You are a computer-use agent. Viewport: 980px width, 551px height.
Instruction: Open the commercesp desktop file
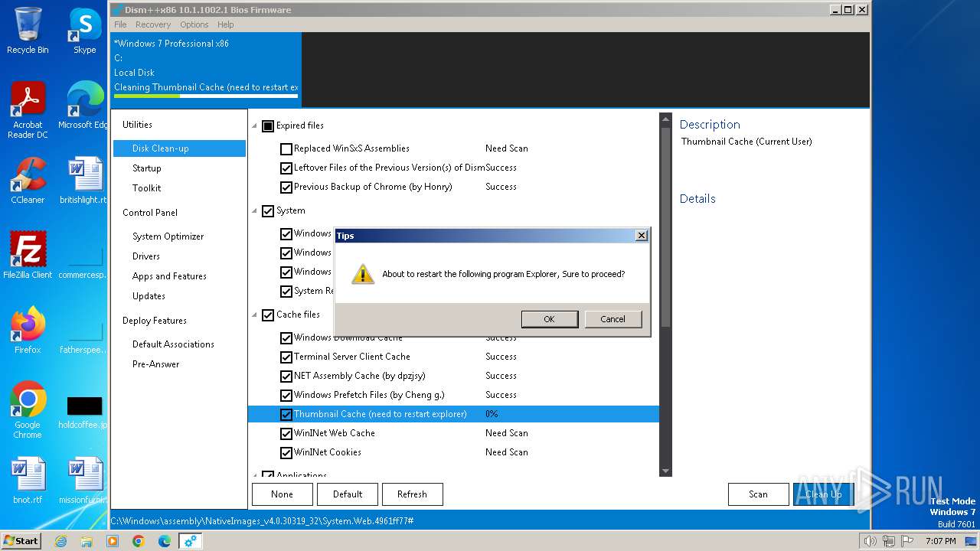(84, 264)
